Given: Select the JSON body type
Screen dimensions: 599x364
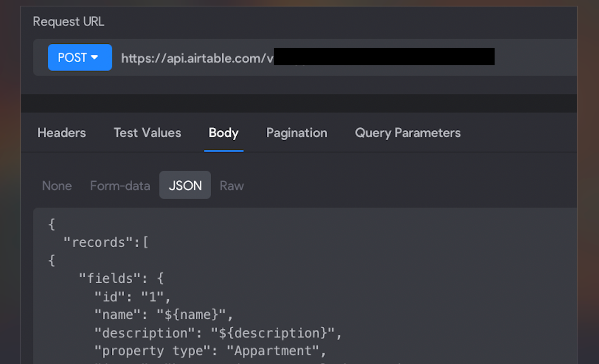Looking at the screenshot, I should 185,185.
